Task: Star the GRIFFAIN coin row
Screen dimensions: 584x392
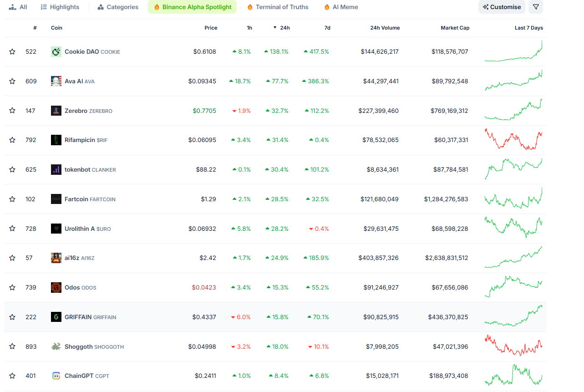Action: coord(12,317)
